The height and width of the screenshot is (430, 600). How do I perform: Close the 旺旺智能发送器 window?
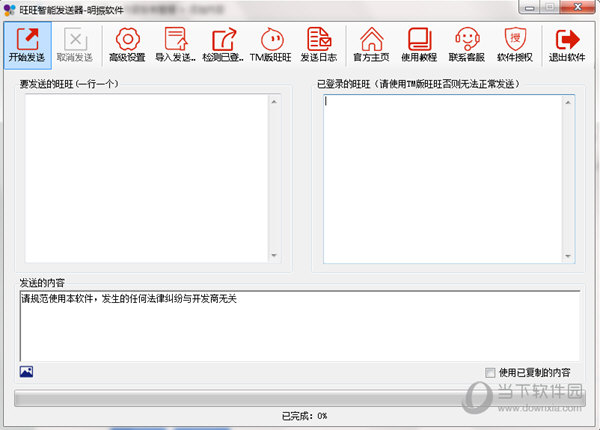(578, 7)
